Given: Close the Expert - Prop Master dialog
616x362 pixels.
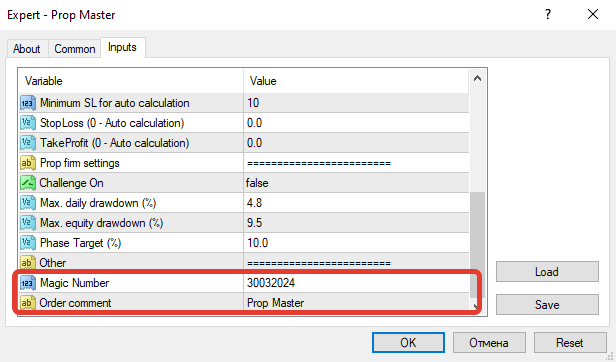Looking at the screenshot, I should [593, 15].
